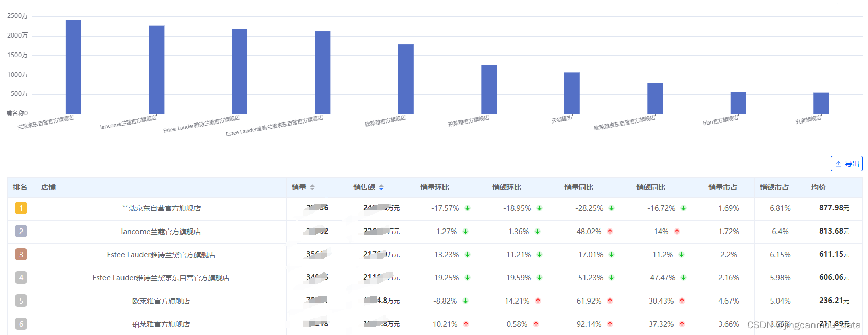868x335 pixels.
Task: Select store lancome兰蔻官方旗舰店 in table
Action: tap(161, 232)
